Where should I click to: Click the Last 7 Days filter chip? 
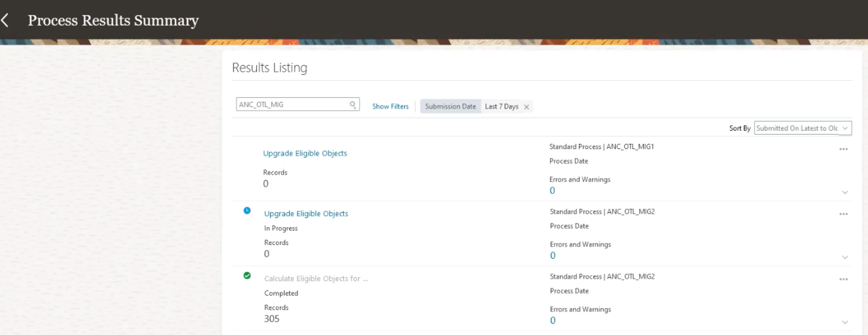[x=501, y=106]
